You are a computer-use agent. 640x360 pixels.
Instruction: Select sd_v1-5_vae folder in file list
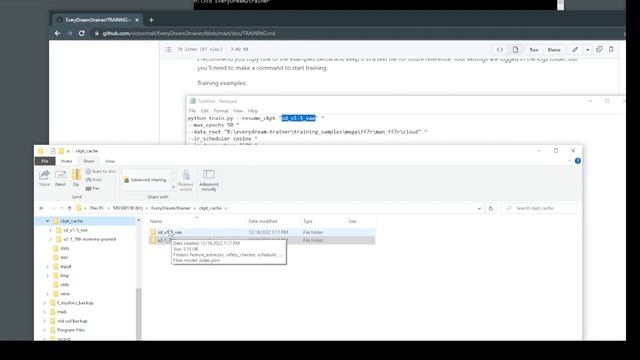pyautogui.click(x=169, y=232)
